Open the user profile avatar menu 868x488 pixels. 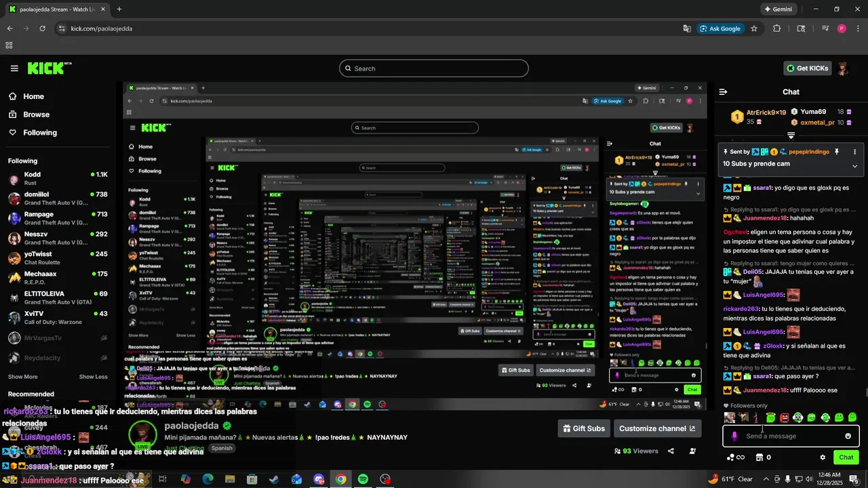(x=843, y=68)
